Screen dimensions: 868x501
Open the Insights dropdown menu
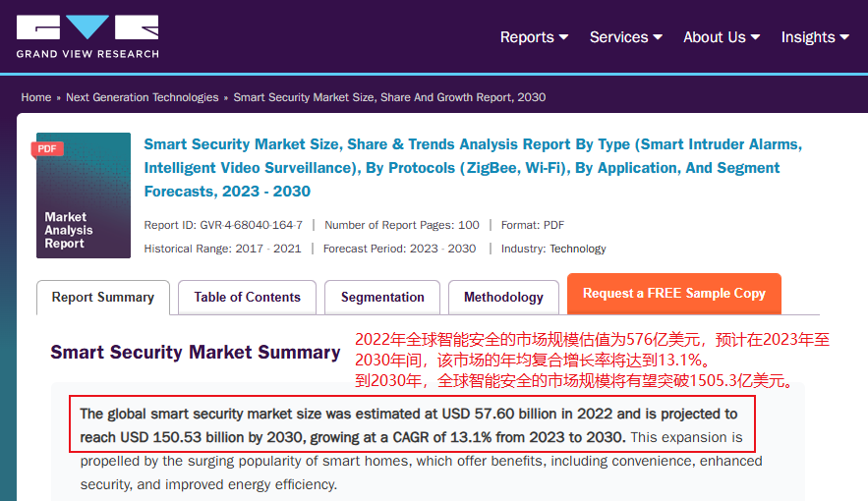coord(815,37)
